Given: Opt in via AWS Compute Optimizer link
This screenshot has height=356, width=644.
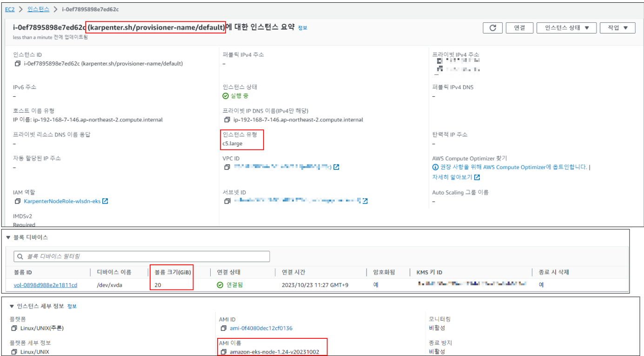Looking at the screenshot, I should click(514, 167).
